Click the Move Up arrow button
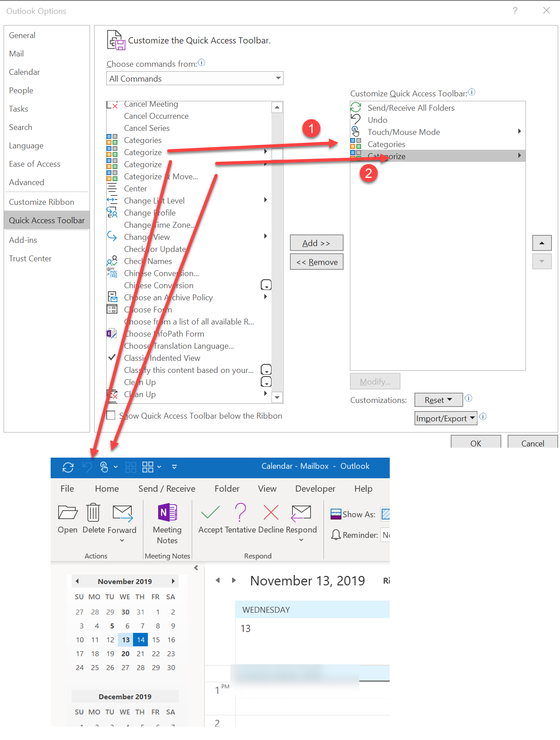This screenshot has height=740, width=560. coord(542,243)
